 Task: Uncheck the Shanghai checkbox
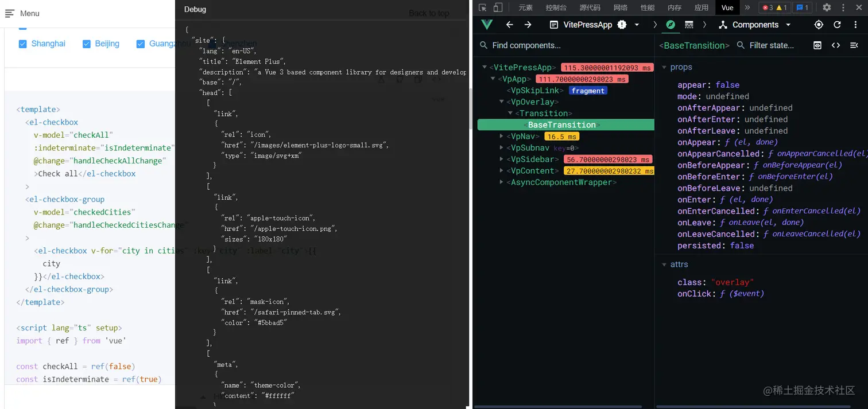point(23,44)
